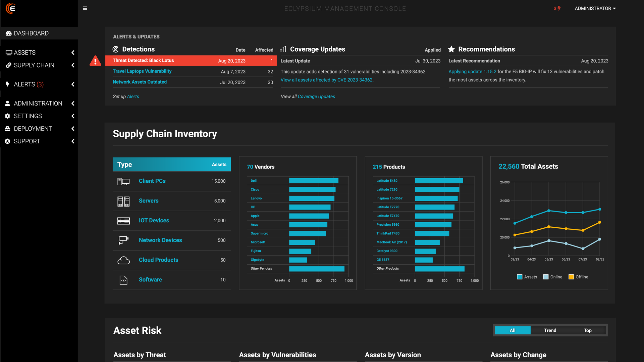644x362 pixels.
Task: Click the IOT Devices icon
Action: 123,221
